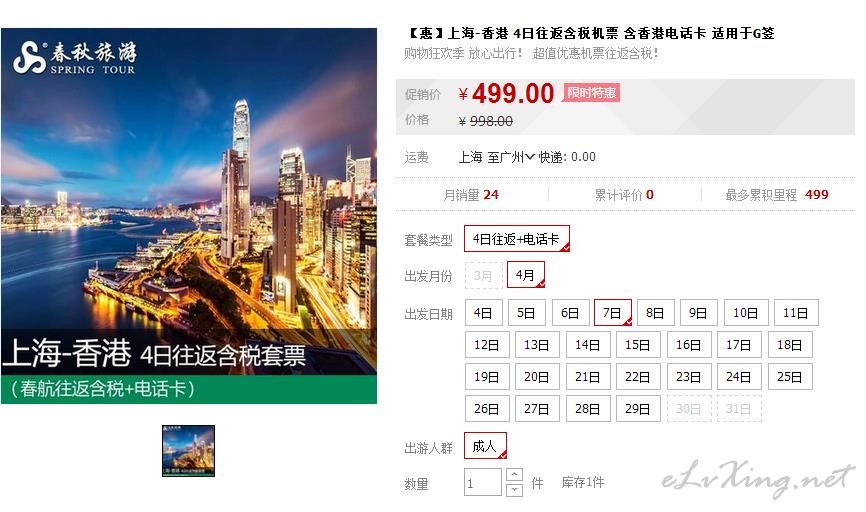Increase quantity with the up arrow
The height and width of the screenshot is (512, 866).
click(x=514, y=475)
